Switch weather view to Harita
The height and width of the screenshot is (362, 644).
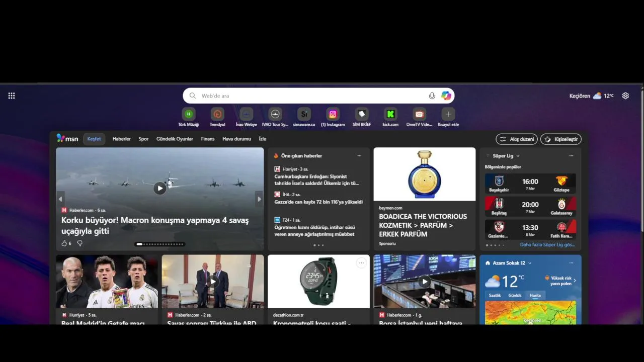point(535,296)
